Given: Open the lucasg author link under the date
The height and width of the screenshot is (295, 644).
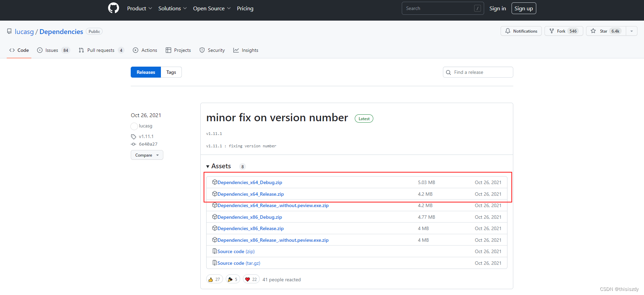Looking at the screenshot, I should (x=145, y=126).
